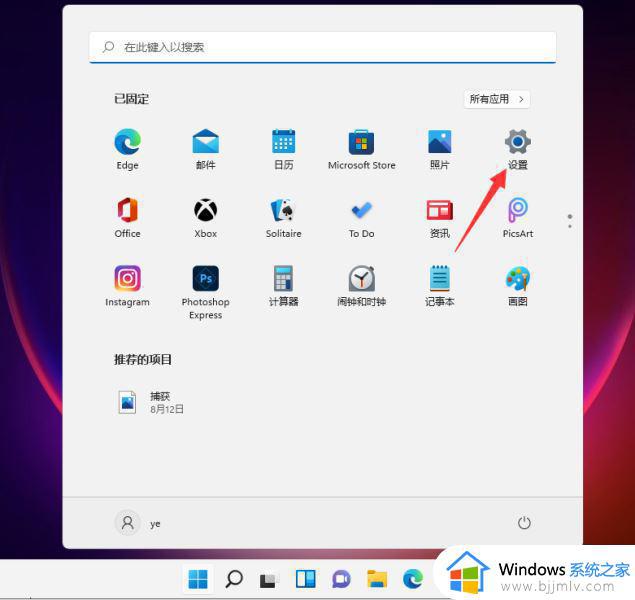Launch the PicsArt app
The image size is (635, 600).
point(518,218)
